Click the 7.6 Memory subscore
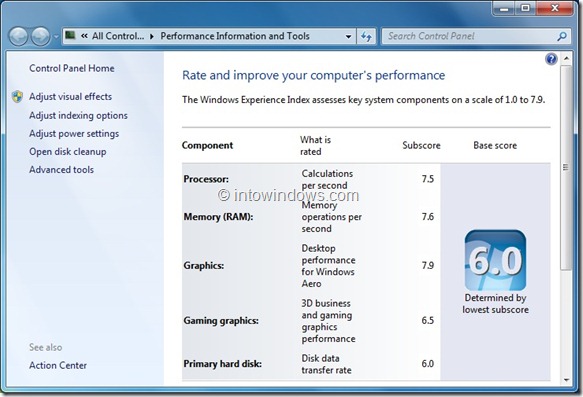 tap(428, 217)
